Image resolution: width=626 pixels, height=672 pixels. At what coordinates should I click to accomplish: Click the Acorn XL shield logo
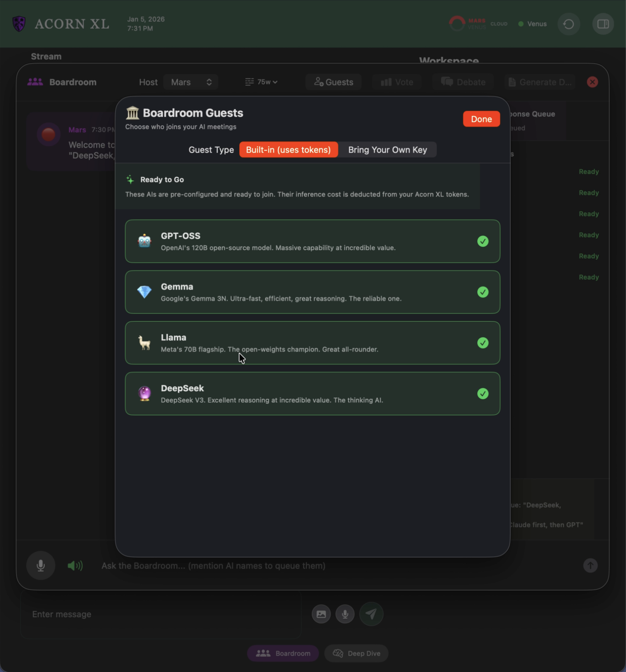(19, 24)
